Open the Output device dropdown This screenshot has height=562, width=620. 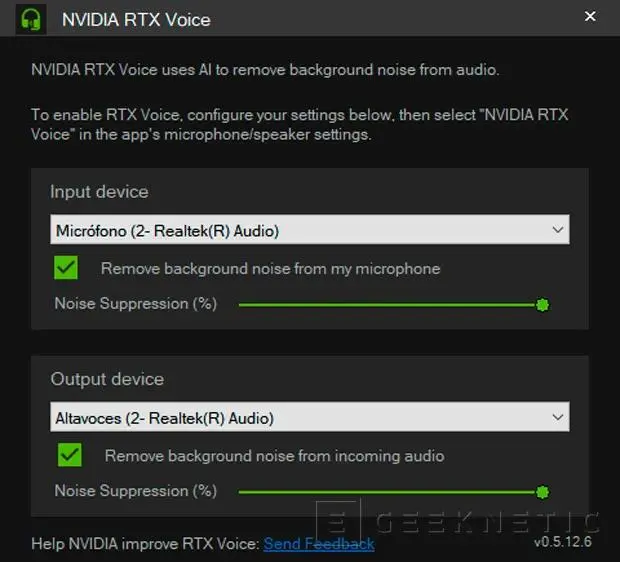pos(310,417)
